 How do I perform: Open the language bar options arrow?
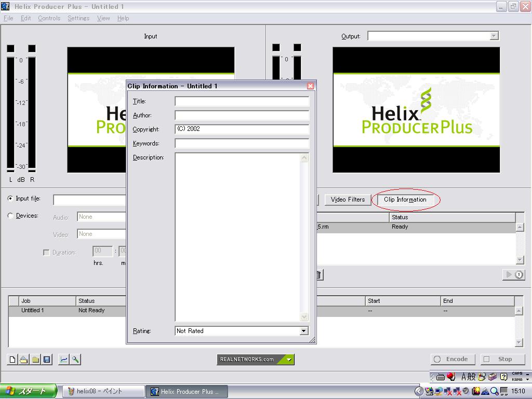click(x=528, y=379)
